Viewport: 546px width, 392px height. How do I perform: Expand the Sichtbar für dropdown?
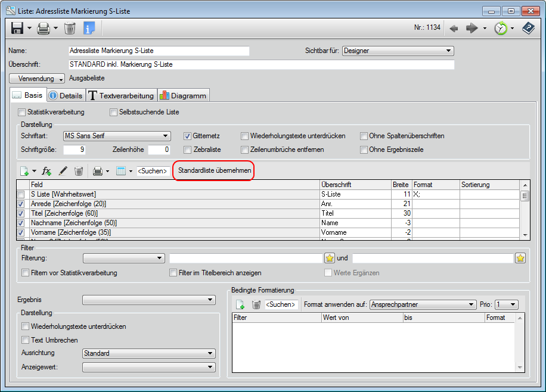click(x=398, y=51)
